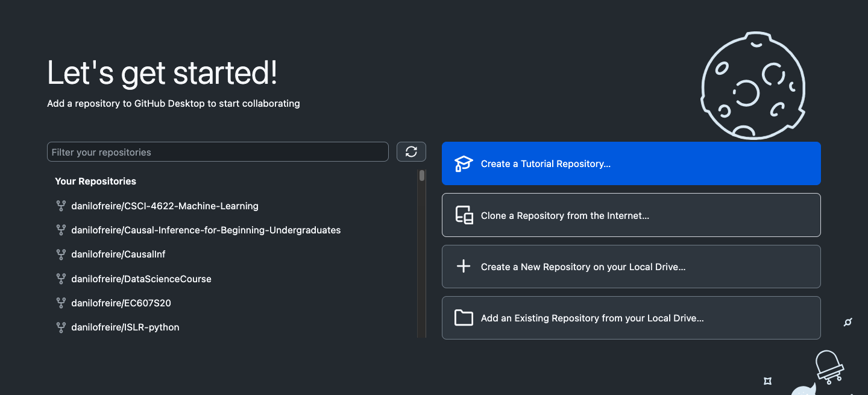868x395 pixels.
Task: Click the refresh repositories list icon
Action: 411,152
